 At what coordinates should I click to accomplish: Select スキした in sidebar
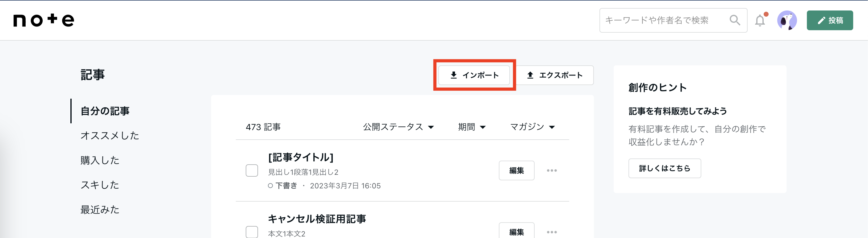click(x=100, y=184)
